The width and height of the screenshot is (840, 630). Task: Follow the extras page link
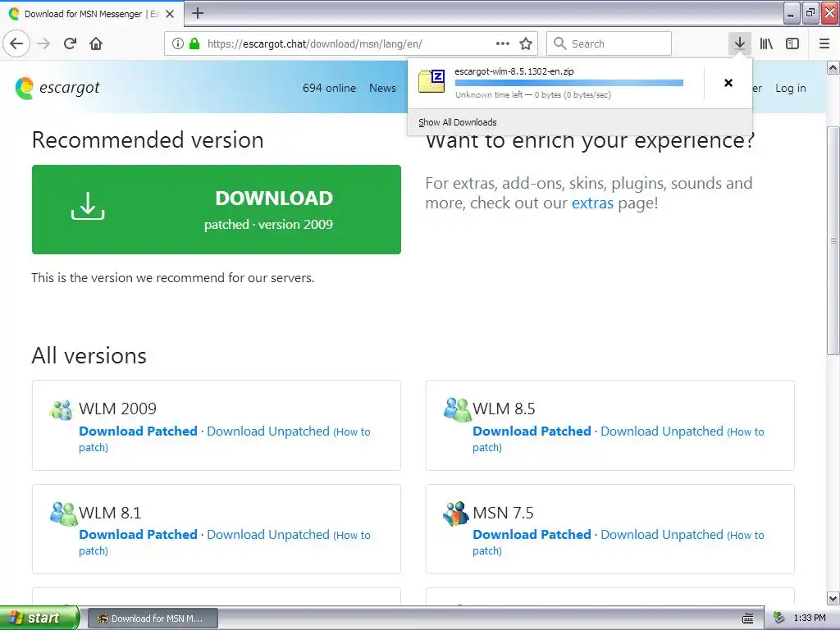(592, 203)
